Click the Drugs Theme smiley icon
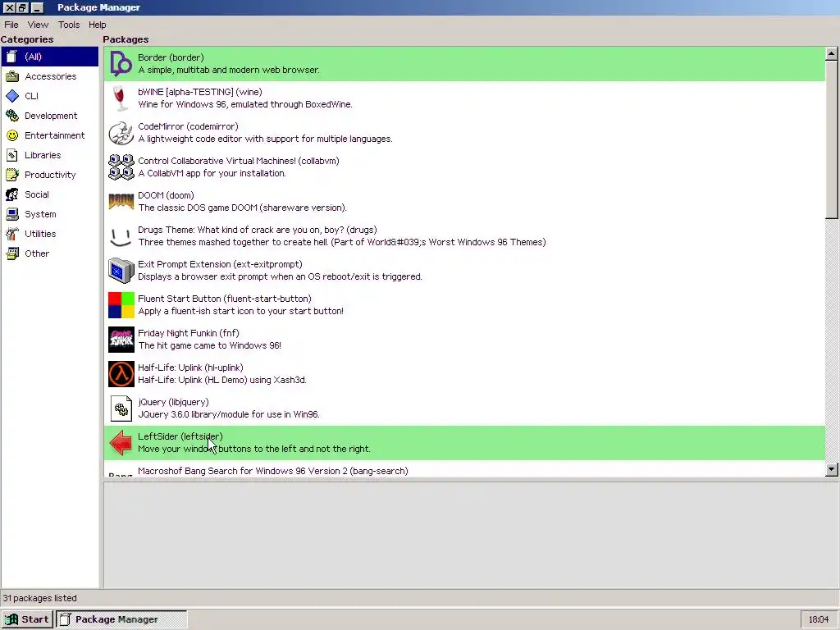 121,236
